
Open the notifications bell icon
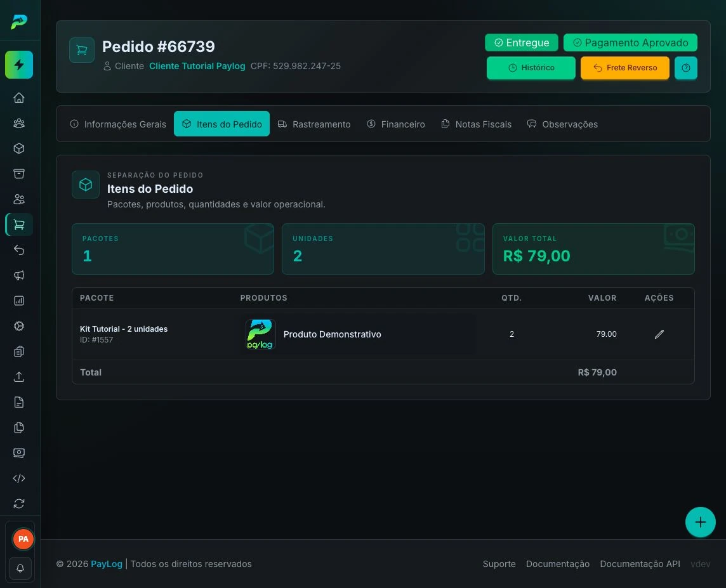20,568
